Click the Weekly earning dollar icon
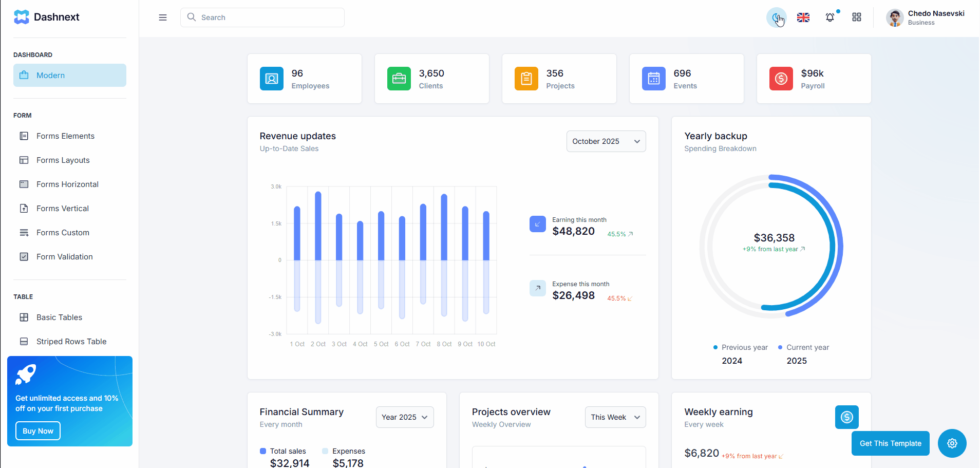The height and width of the screenshot is (468, 980). (x=847, y=417)
